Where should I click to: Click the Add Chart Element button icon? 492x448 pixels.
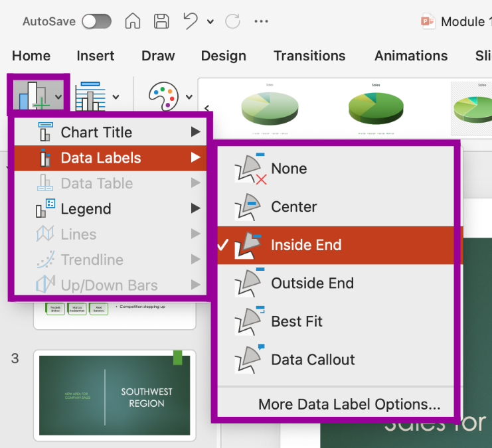pyautogui.click(x=34, y=96)
